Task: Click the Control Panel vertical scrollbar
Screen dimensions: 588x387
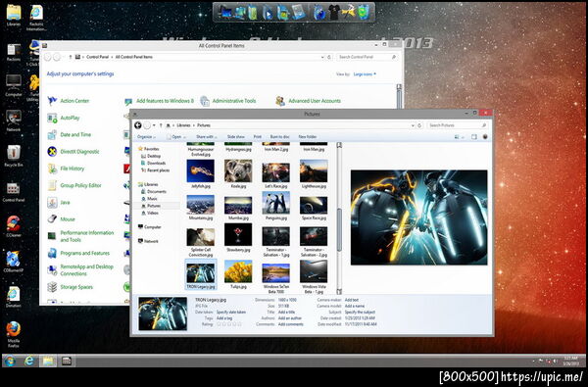Action: pyautogui.click(x=399, y=97)
